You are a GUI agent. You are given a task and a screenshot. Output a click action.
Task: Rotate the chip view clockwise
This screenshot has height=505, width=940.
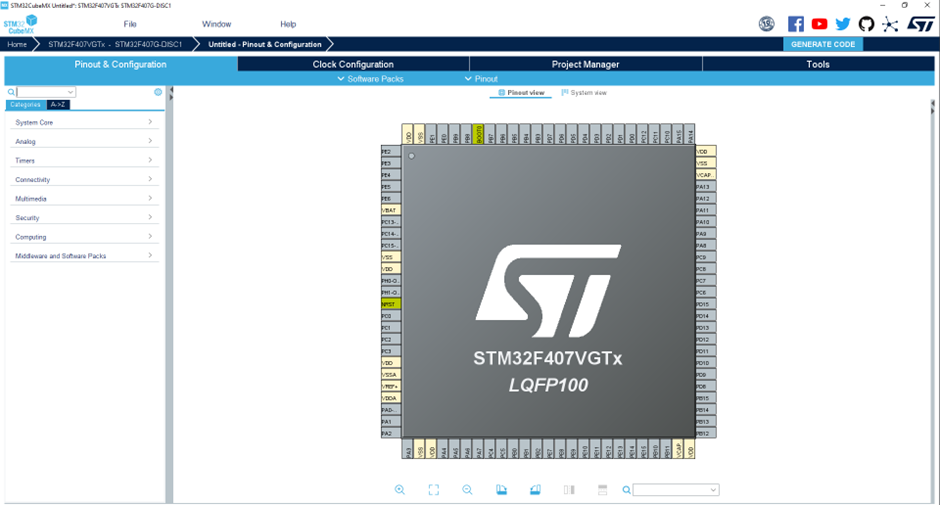[x=502, y=490]
